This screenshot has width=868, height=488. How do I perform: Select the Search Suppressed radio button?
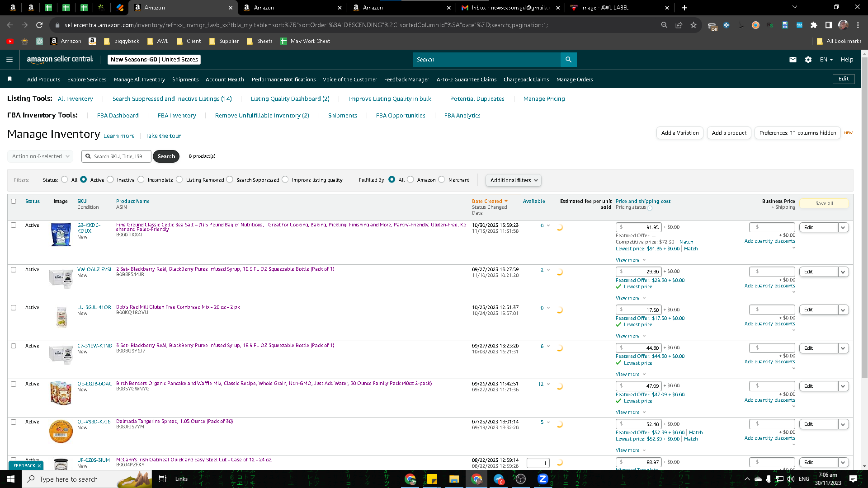(230, 179)
